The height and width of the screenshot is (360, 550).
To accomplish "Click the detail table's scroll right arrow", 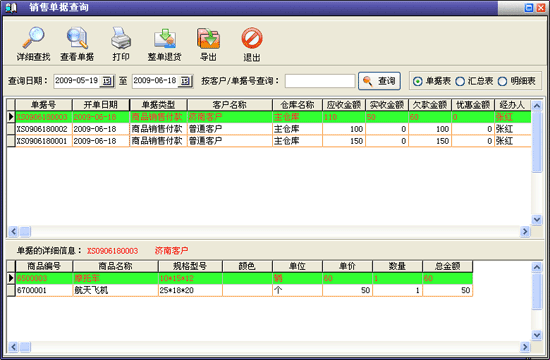I will coord(525,347).
